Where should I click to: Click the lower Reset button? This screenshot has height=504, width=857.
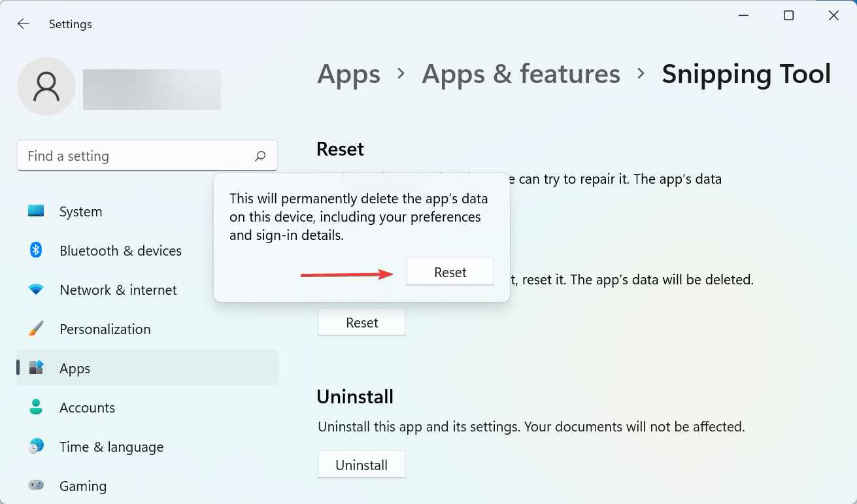click(x=361, y=322)
